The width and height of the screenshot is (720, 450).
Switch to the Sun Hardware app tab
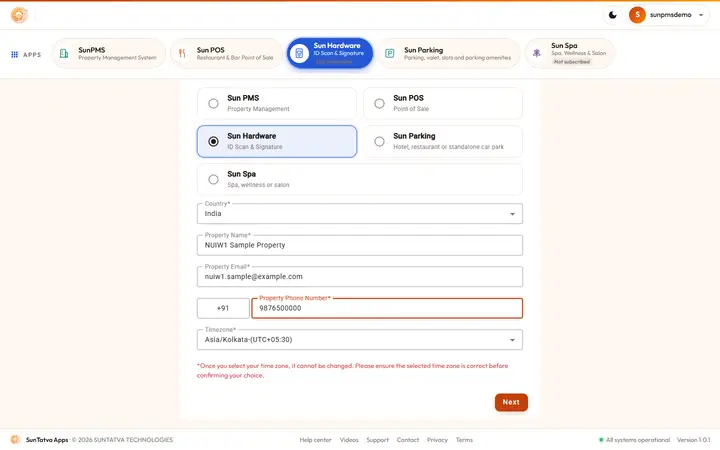click(330, 53)
